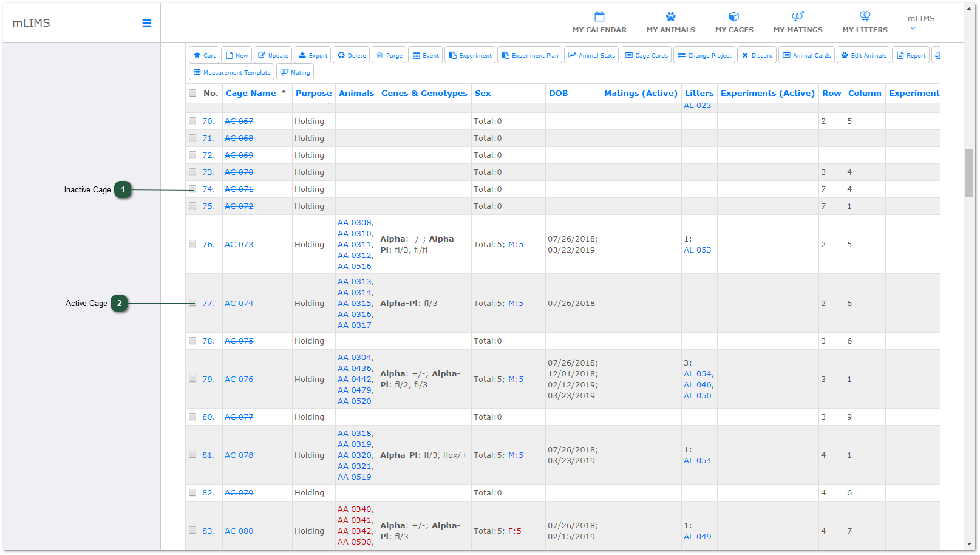Click the mLIMS logo text
The image size is (980, 555).
[x=31, y=23]
